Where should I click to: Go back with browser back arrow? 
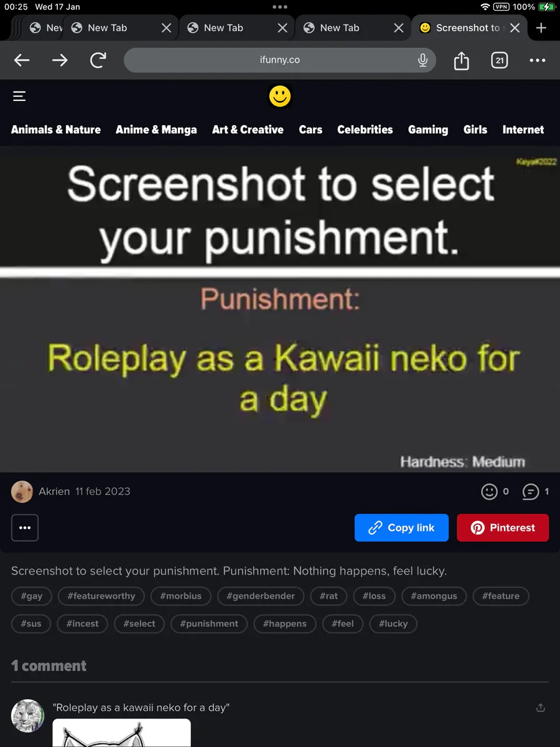click(22, 60)
